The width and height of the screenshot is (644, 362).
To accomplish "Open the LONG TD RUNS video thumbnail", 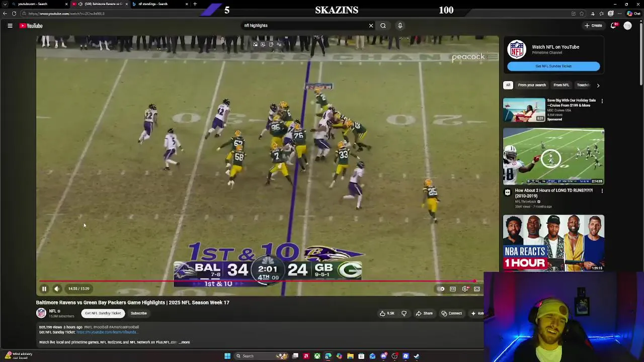I will click(553, 156).
